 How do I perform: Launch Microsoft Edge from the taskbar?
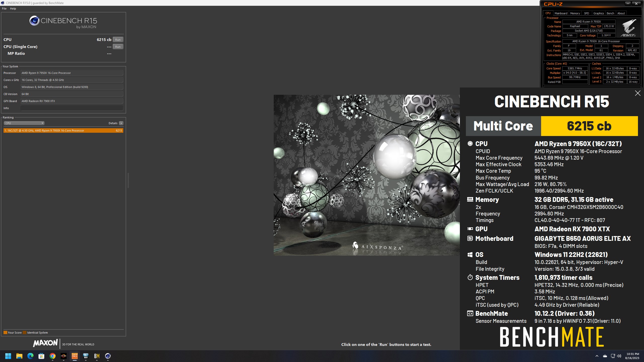(30, 356)
